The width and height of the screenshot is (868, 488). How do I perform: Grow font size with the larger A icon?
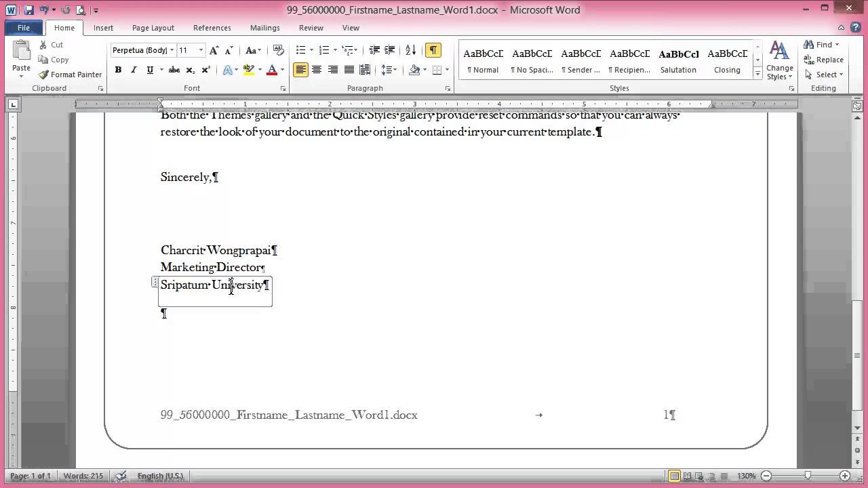(214, 50)
